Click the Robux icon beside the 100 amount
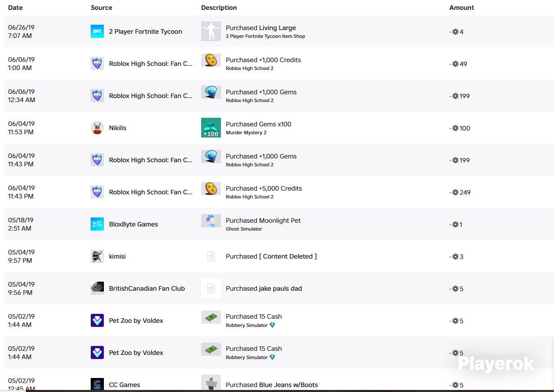554x392 pixels. point(455,128)
